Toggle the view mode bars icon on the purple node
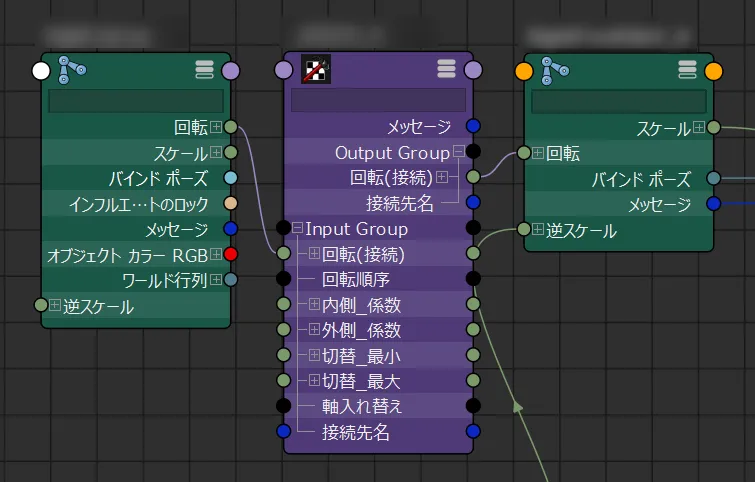This screenshot has width=755, height=482. (446, 69)
